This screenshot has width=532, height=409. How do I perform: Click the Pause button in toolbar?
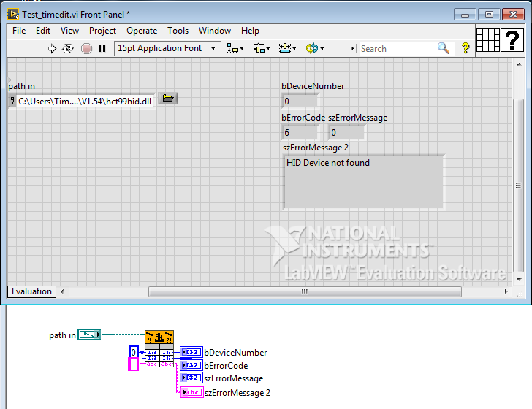tap(102, 49)
